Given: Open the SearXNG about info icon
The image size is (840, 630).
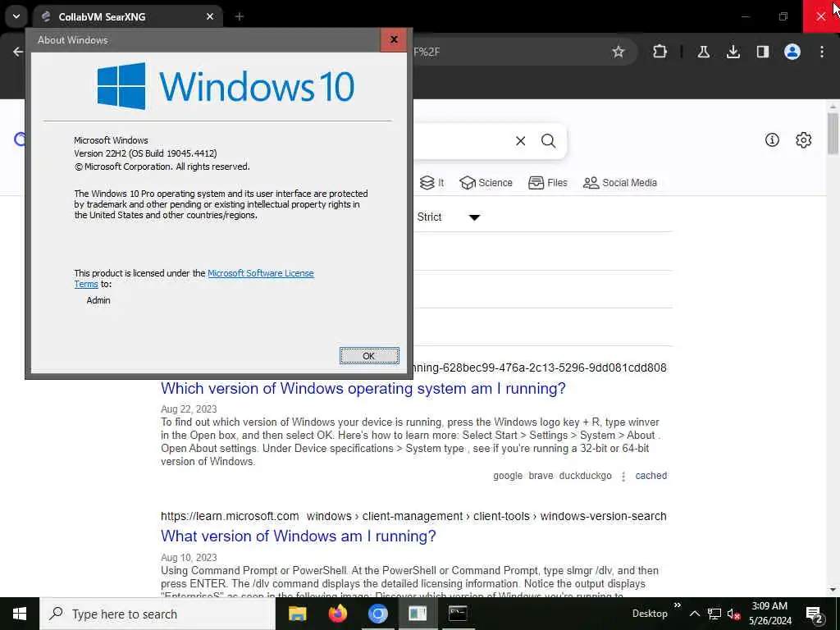Looking at the screenshot, I should (772, 139).
